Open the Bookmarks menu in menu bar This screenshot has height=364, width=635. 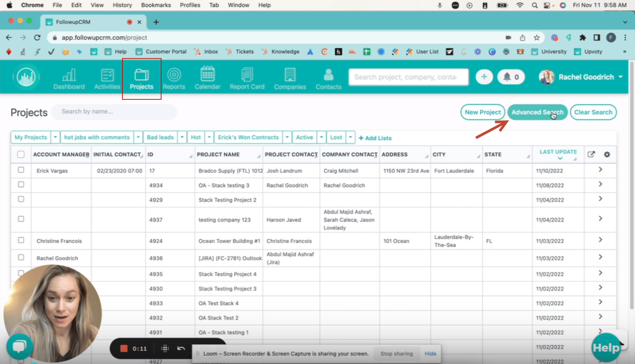point(156,5)
